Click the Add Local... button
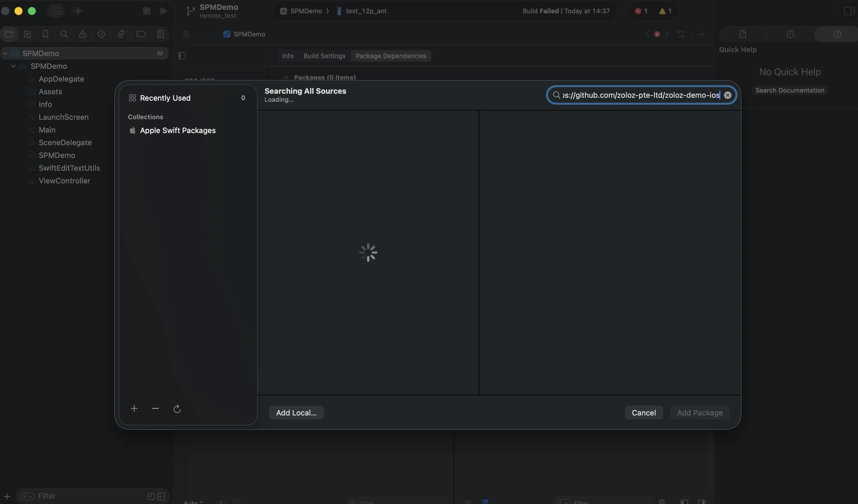Image resolution: width=858 pixels, height=504 pixels. pos(296,413)
